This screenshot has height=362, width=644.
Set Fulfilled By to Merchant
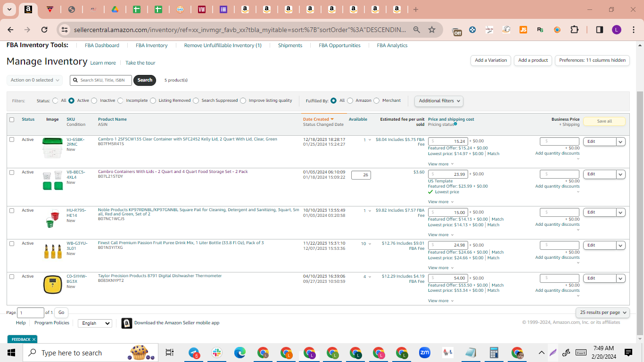point(376,100)
